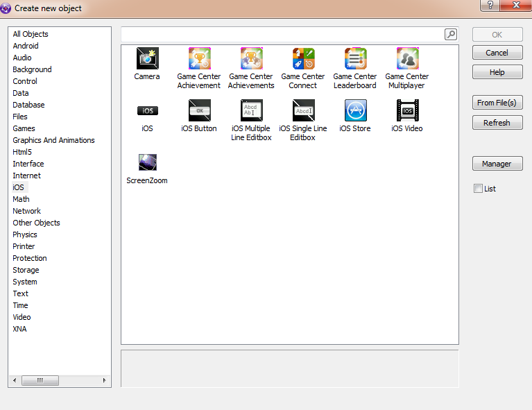Open Help for this dialog
The height and width of the screenshot is (410, 532).
click(x=497, y=72)
